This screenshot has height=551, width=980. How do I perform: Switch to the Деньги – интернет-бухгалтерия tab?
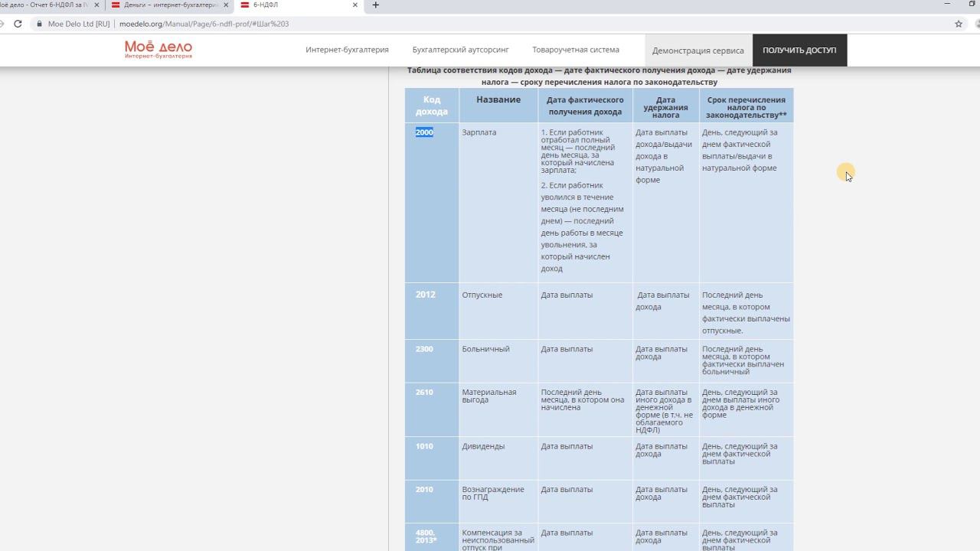coord(170,5)
